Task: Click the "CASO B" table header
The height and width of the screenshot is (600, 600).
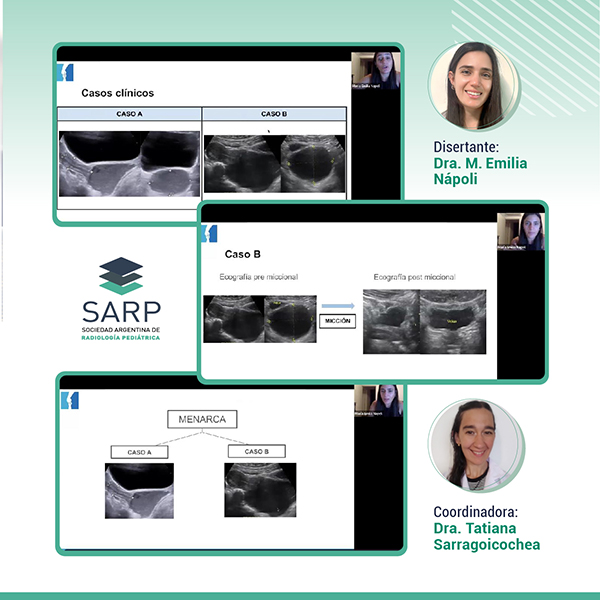Action: (x=274, y=114)
